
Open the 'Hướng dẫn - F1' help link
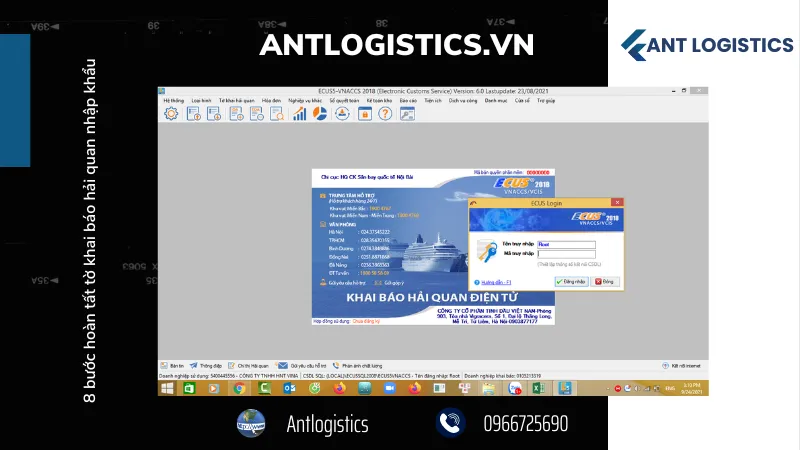click(497, 283)
